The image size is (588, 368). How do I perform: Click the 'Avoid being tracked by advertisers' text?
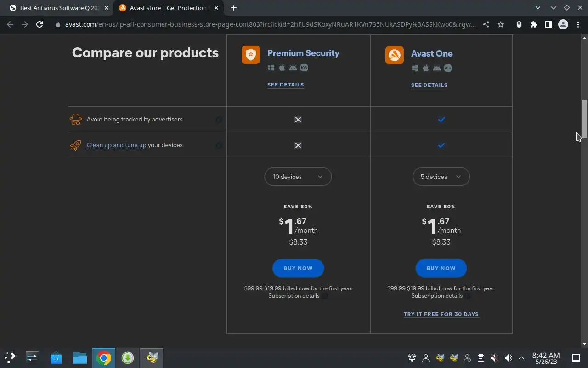point(135,119)
